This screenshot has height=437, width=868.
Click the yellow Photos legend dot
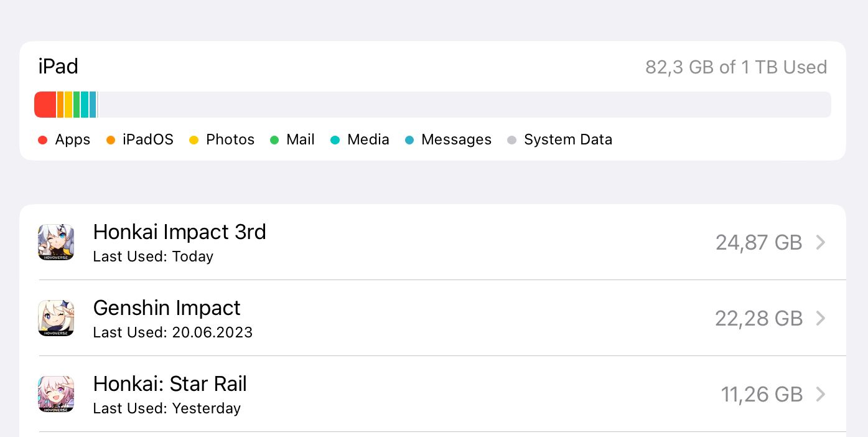(194, 140)
